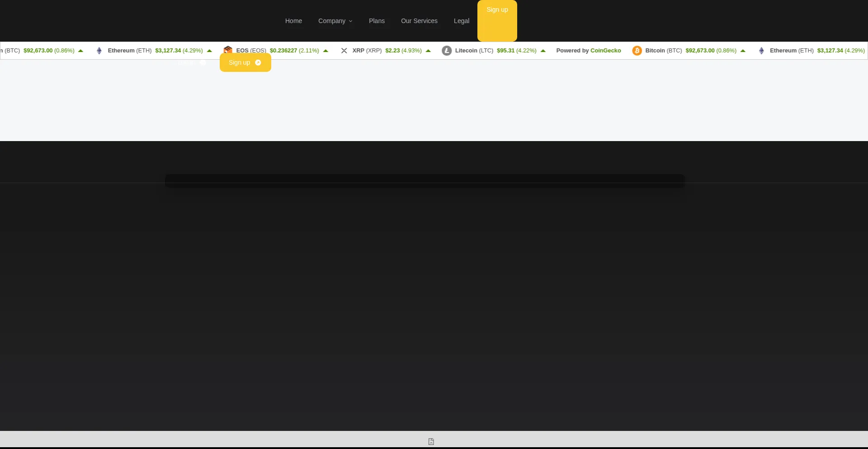Open the CoinGecko link in the ticker
This screenshot has height=449, width=868.
tap(606, 51)
